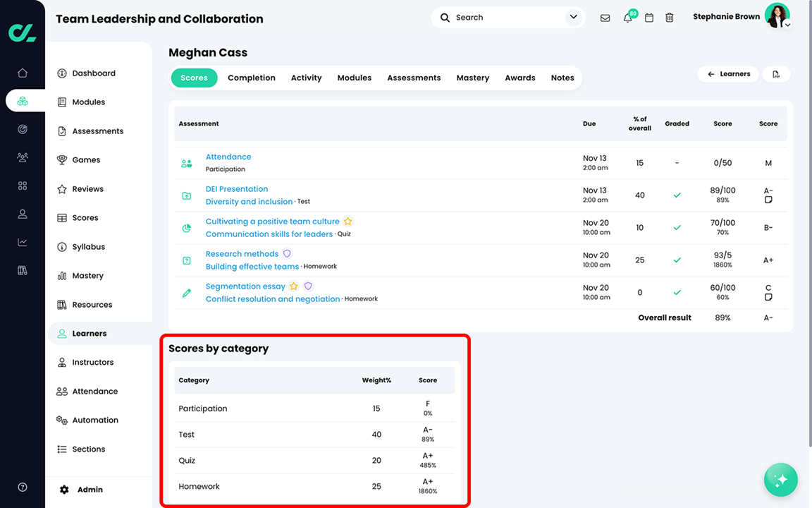Open the goals target icon in left rail
The width and height of the screenshot is (812, 508).
point(23,129)
